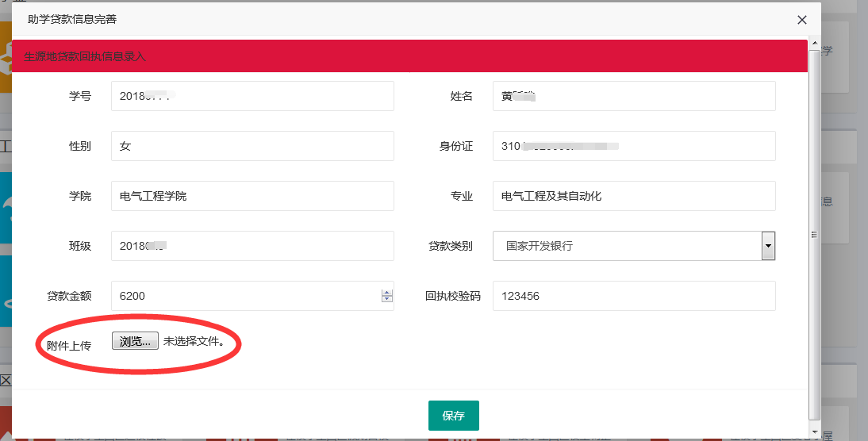The image size is (868, 441).
Task: Click the 学院 field with 电气工程学院
Action: coord(252,196)
